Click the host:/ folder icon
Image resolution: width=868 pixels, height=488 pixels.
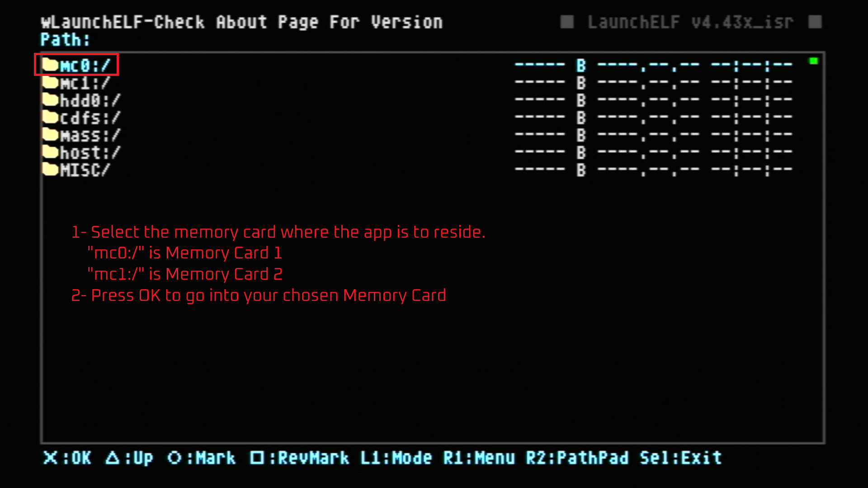pos(51,152)
